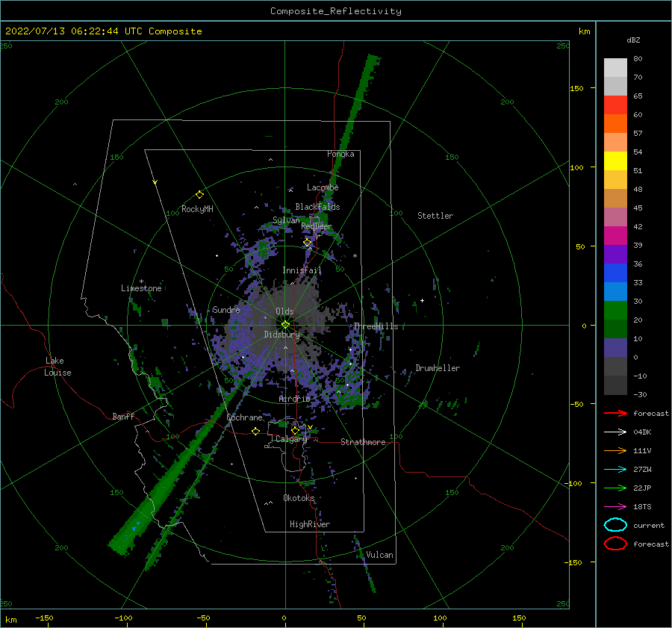This screenshot has height=628, width=672.
Task: Click the magenta 18TS arrow icon
Action: (615, 507)
